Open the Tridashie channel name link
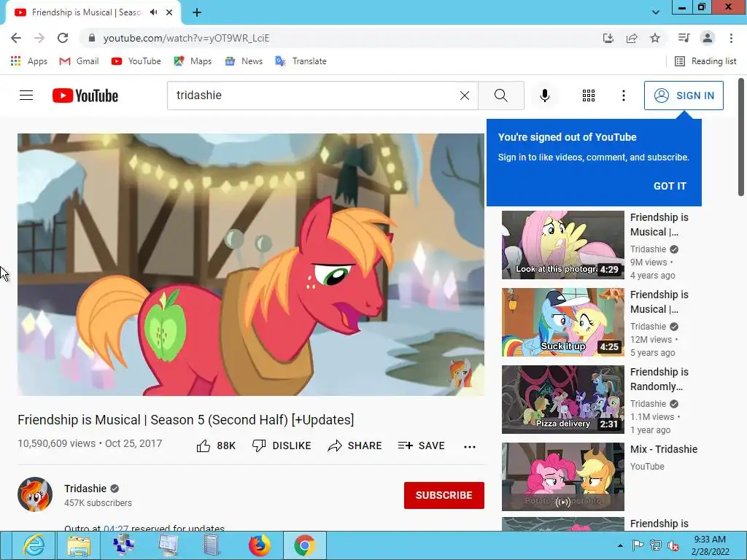This screenshot has width=747, height=560. tap(85, 489)
